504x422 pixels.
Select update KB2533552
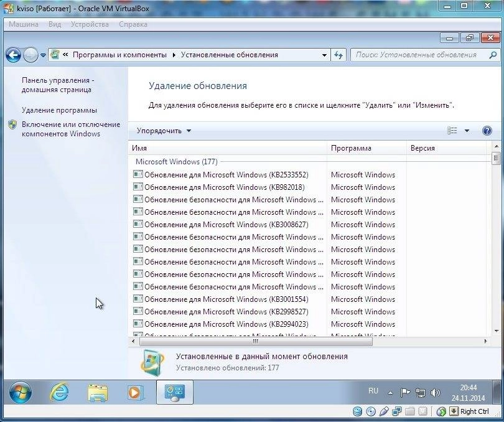click(226, 175)
